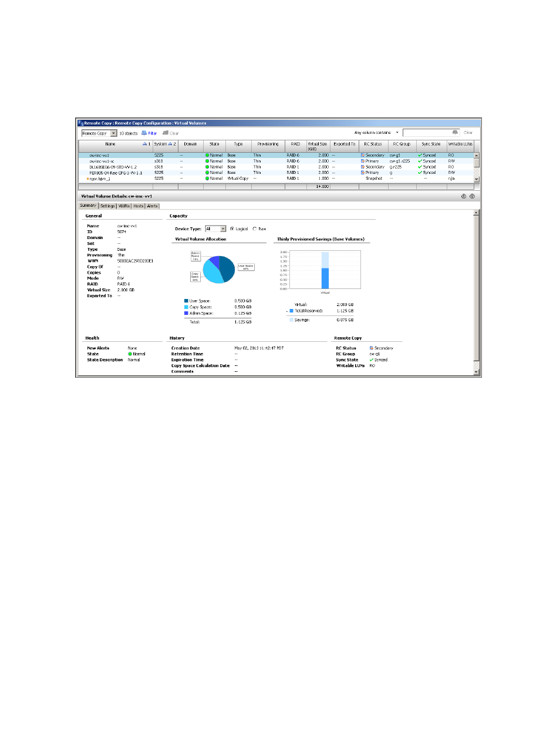The height and width of the screenshot is (746, 560).
Task: Select the Raw radio button
Action: click(x=255, y=229)
